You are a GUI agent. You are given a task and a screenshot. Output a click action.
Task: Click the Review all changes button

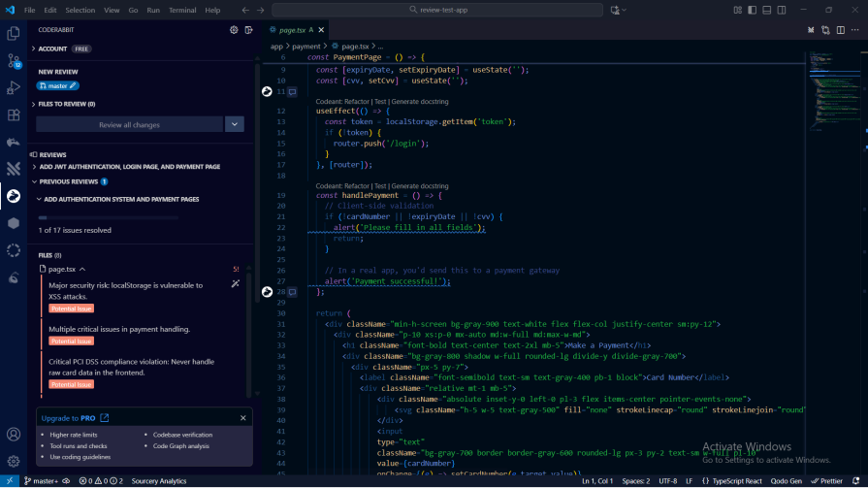click(129, 124)
